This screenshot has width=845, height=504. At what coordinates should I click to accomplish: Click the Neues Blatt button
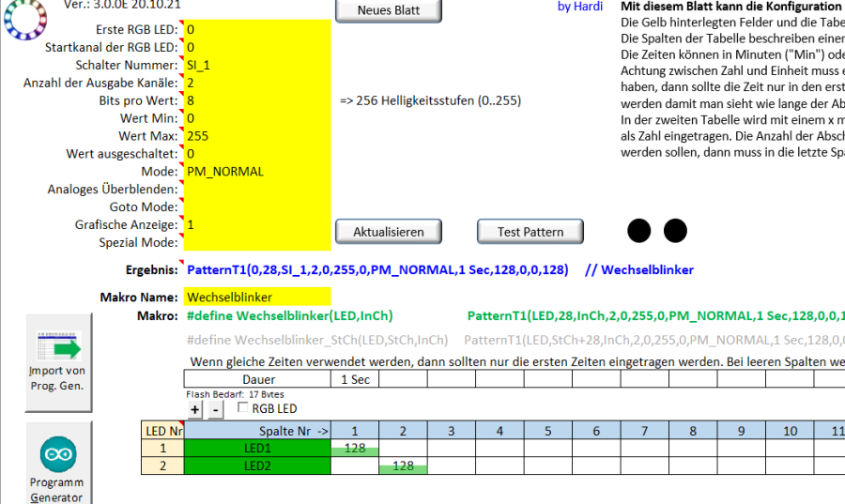(389, 11)
